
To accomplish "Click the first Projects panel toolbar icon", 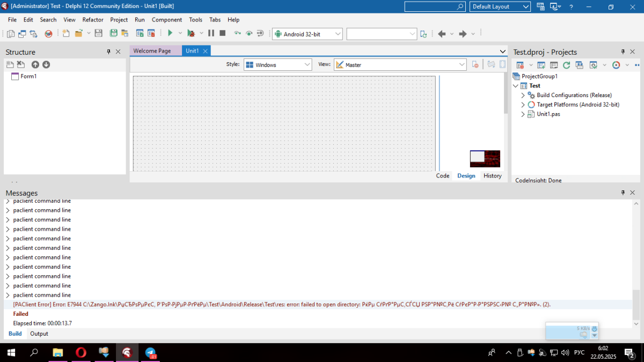I will pos(520,65).
